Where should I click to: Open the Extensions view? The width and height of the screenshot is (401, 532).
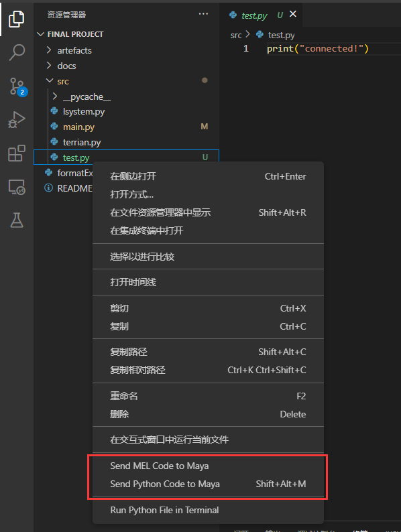point(16,153)
